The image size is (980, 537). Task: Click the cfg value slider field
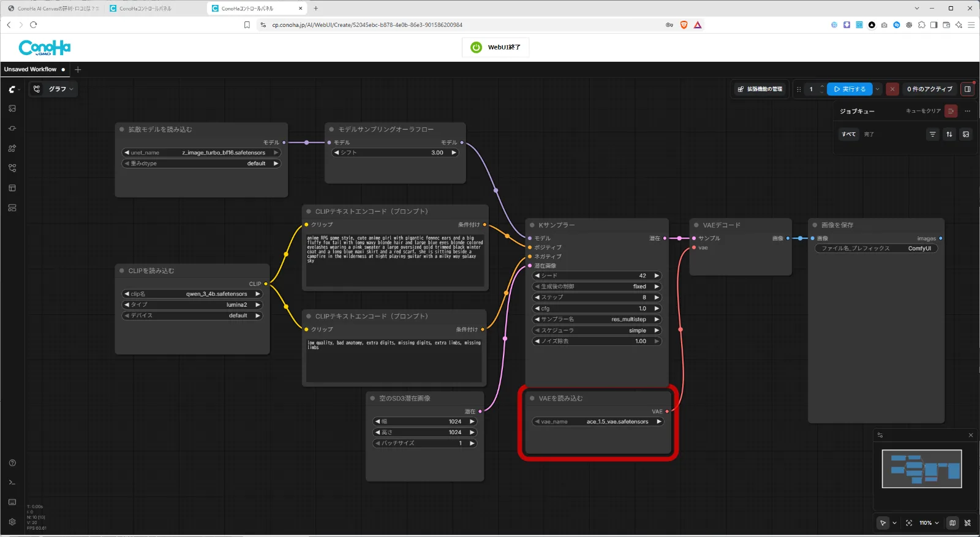coord(597,309)
